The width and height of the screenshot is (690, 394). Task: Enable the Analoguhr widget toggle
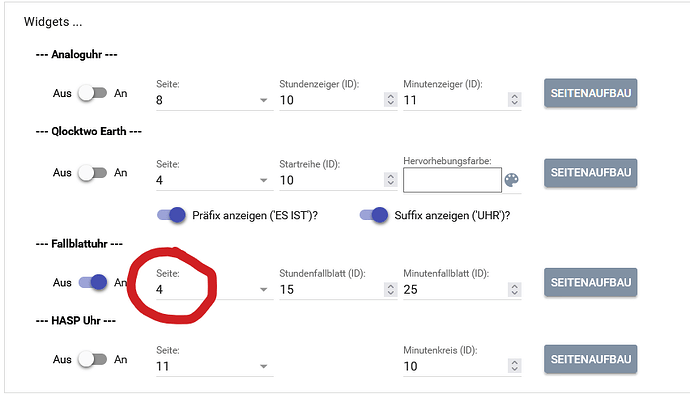pyautogui.click(x=92, y=93)
